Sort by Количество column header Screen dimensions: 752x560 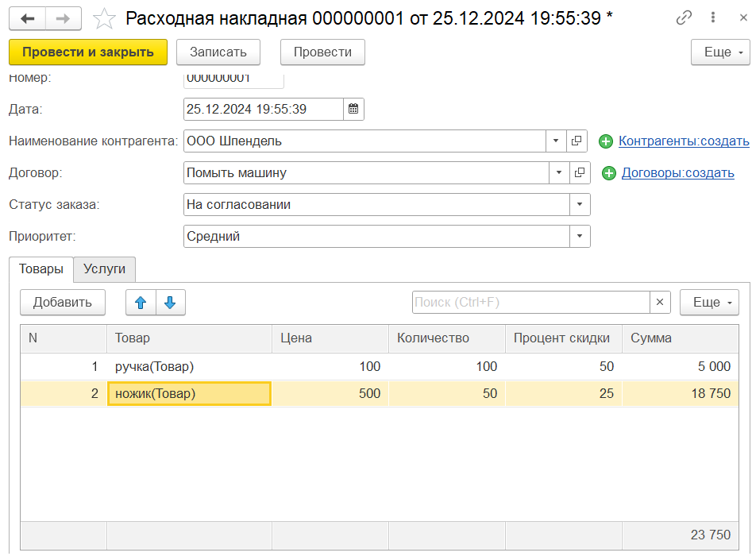[x=447, y=338]
